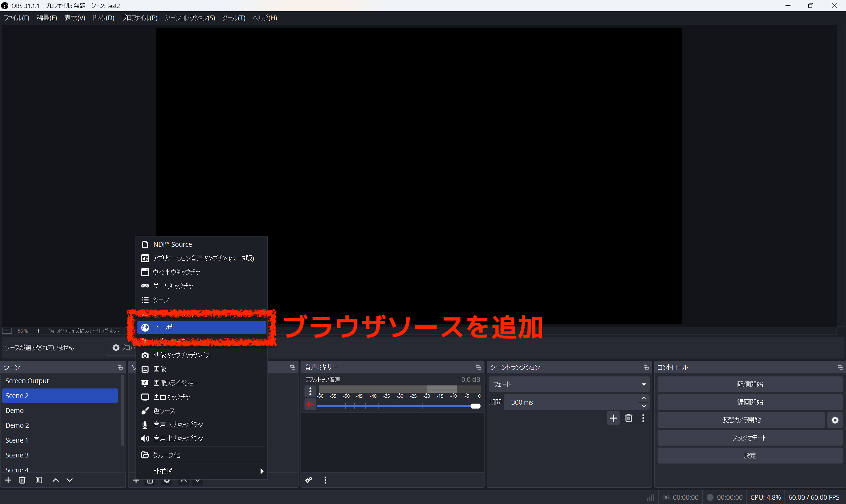Zoom out preview with minus button
This screenshot has width=846, height=504.
coord(7,331)
